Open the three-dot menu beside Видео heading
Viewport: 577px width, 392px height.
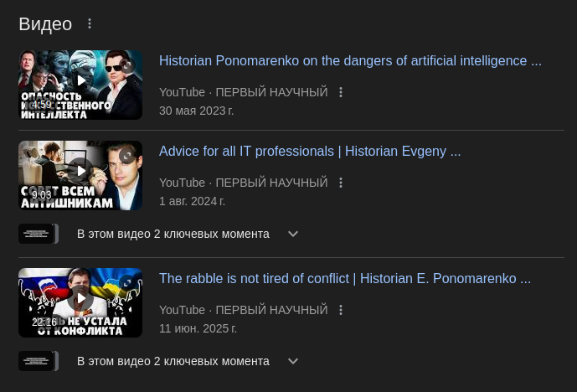click(x=90, y=24)
